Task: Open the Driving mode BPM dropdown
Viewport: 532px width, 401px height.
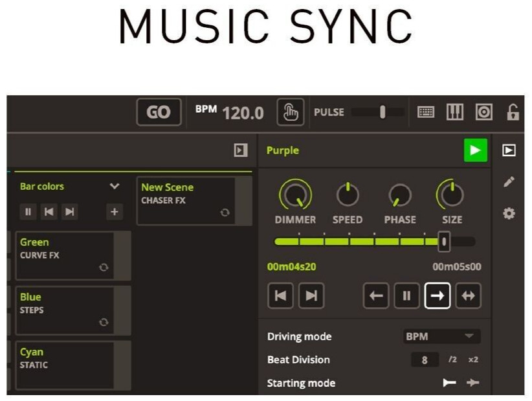Action: tap(441, 336)
